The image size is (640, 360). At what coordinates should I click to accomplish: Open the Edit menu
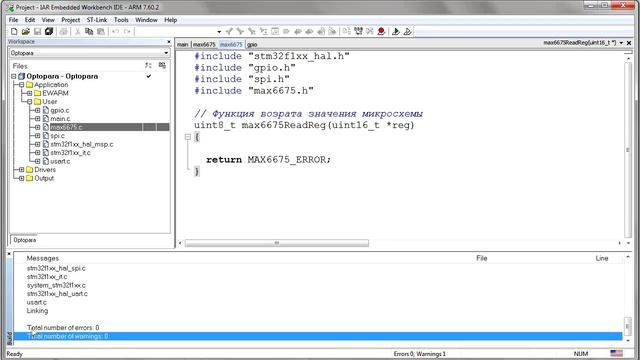(30, 20)
